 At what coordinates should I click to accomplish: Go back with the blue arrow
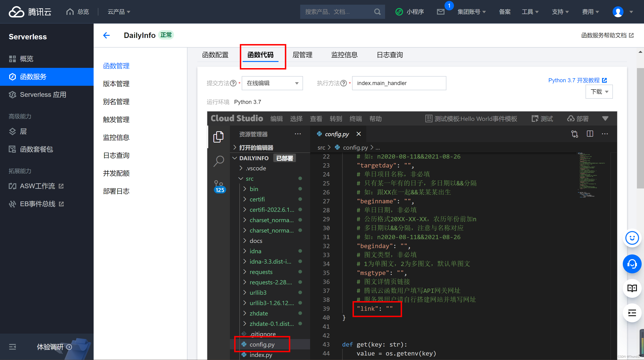106,35
